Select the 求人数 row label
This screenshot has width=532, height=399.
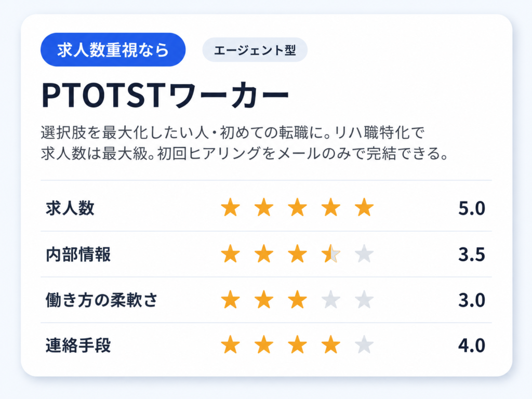click(70, 208)
